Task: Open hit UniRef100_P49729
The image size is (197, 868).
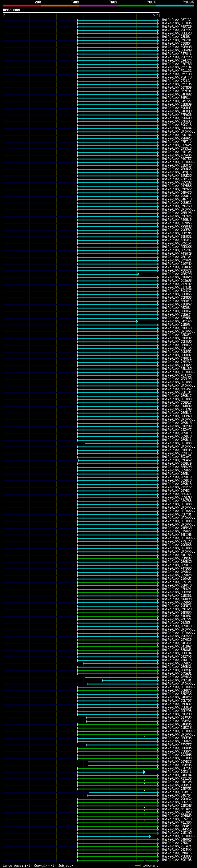Action: (x=176, y=26)
